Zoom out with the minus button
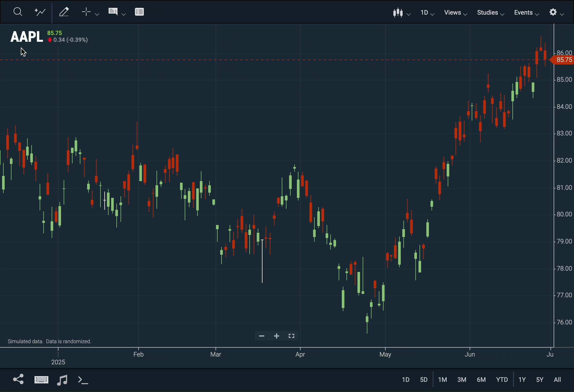Viewport: 574px width, 392px height. click(262, 336)
